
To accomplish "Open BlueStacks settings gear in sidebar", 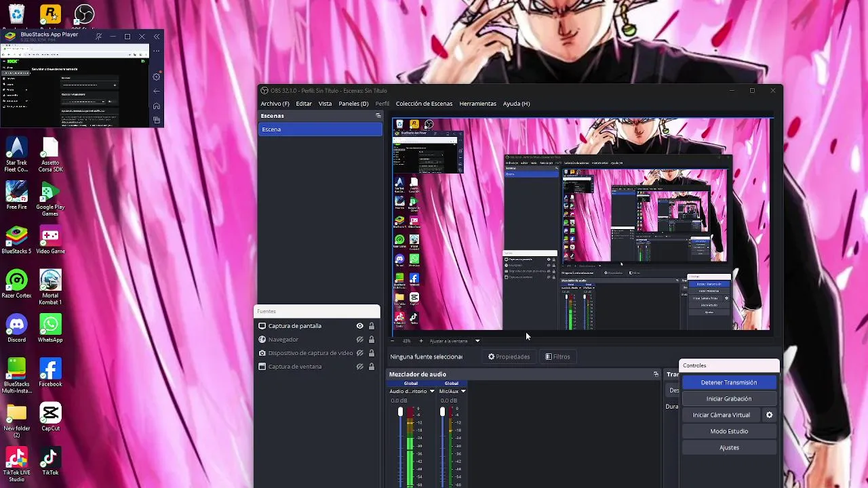I will point(157,77).
